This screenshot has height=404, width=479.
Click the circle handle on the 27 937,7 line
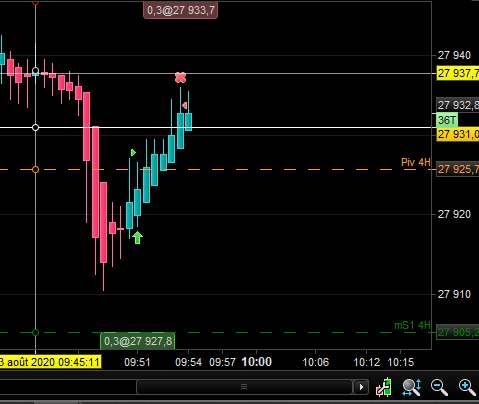35,71
